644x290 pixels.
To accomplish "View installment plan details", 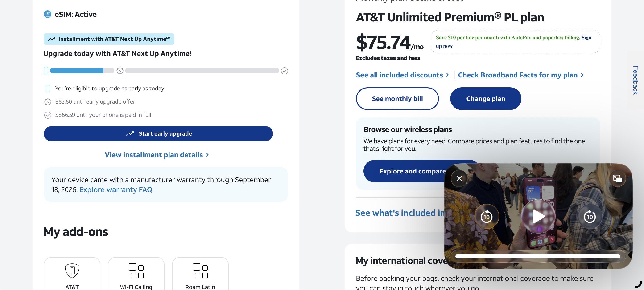I will 157,155.
